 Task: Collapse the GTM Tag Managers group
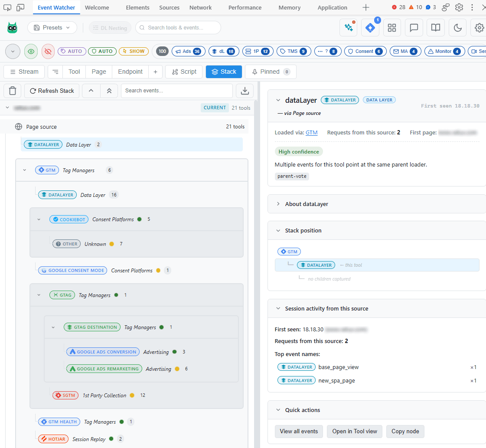pos(24,170)
